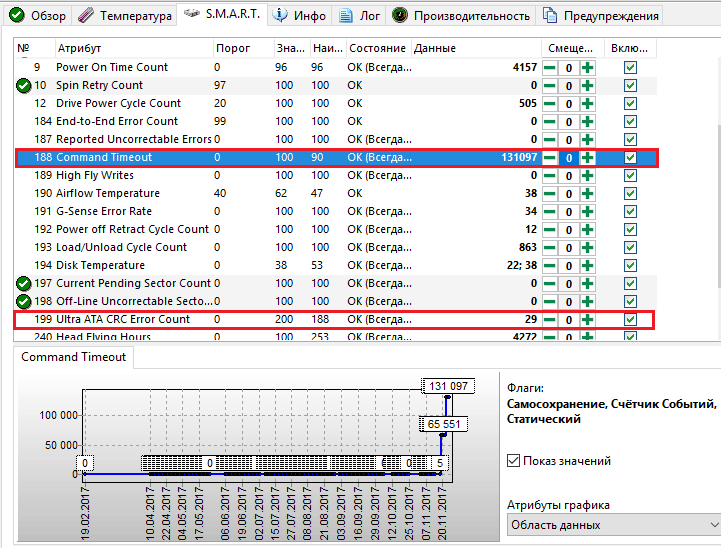This screenshot has width=721, height=548.
Task: Open the Производительность tab
Action: (x=461, y=15)
